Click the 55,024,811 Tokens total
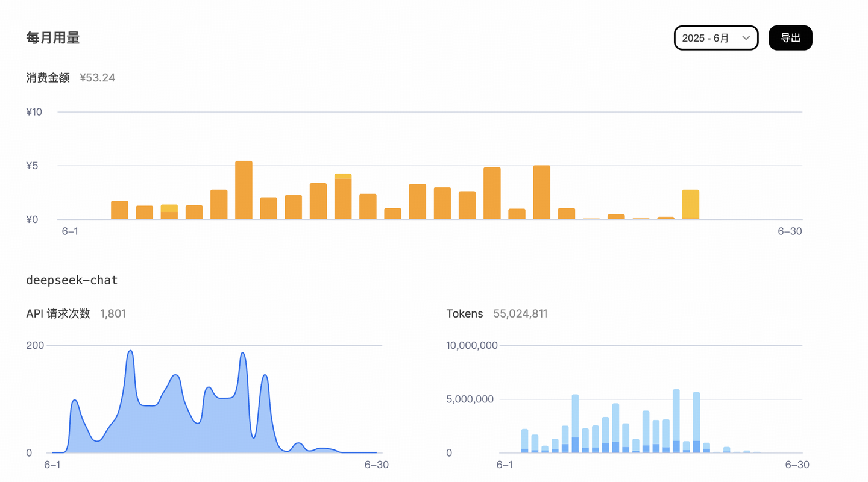Viewport: 868px width, 482px height. (520, 313)
